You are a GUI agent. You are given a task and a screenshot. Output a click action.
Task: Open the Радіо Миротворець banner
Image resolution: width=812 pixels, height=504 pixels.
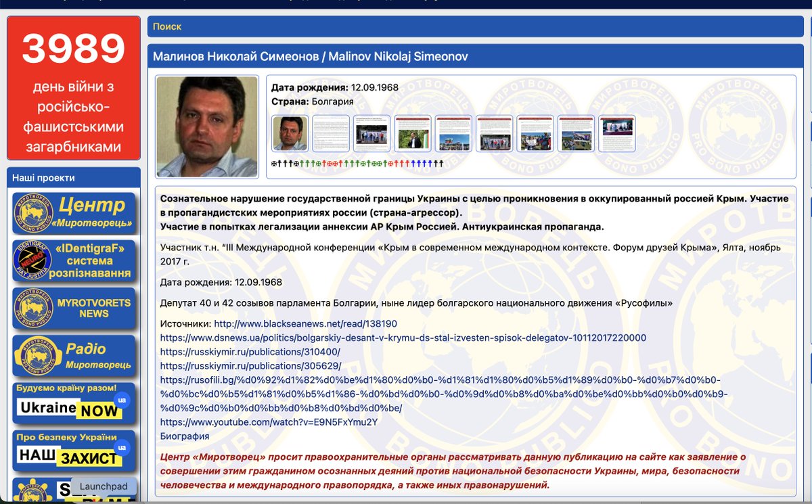pos(74,356)
